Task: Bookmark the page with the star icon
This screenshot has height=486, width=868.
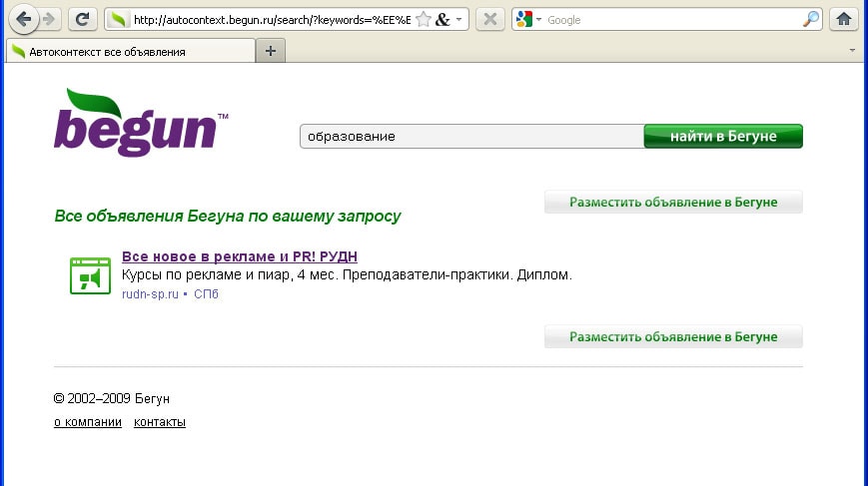Action: tap(423, 20)
